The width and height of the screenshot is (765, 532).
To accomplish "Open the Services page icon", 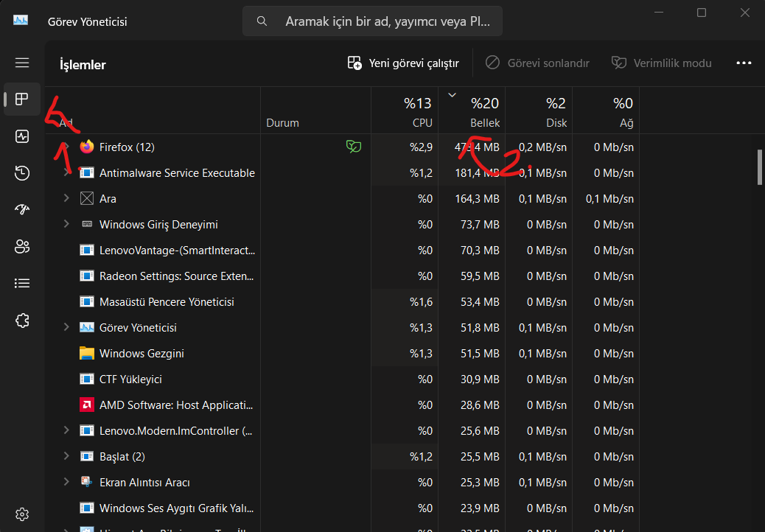I will [22, 320].
